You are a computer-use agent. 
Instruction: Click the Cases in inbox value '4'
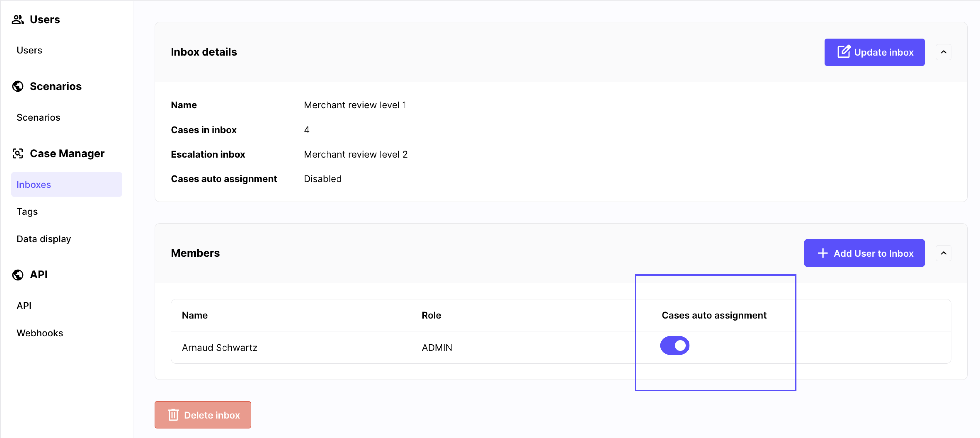tap(306, 130)
